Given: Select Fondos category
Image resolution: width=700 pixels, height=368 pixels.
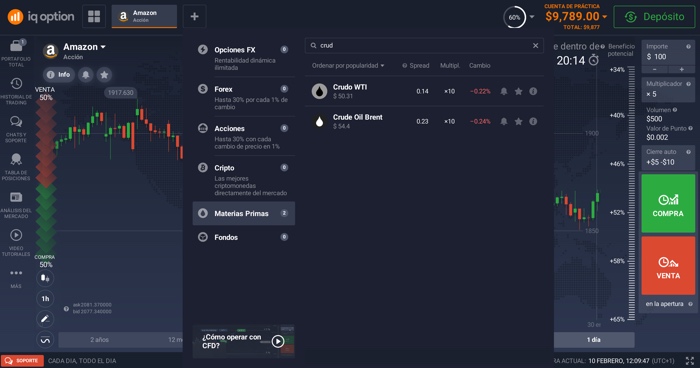Looking at the screenshot, I should click(x=244, y=237).
